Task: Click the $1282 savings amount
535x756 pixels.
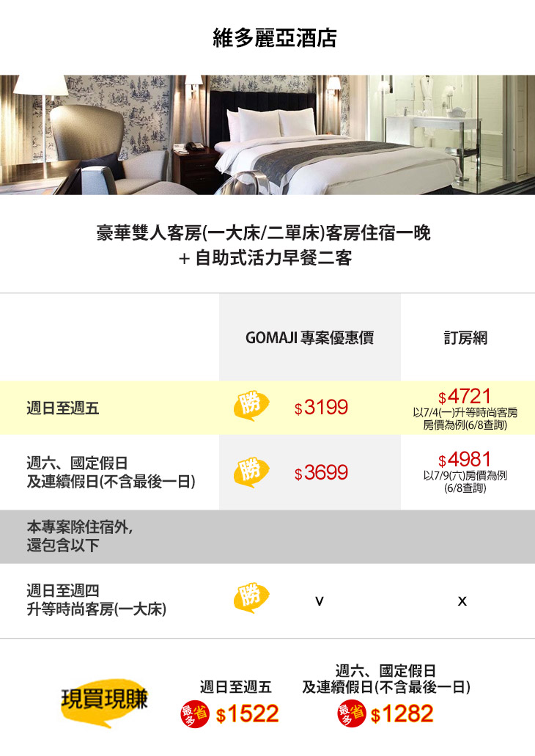Action: pyautogui.click(x=402, y=714)
